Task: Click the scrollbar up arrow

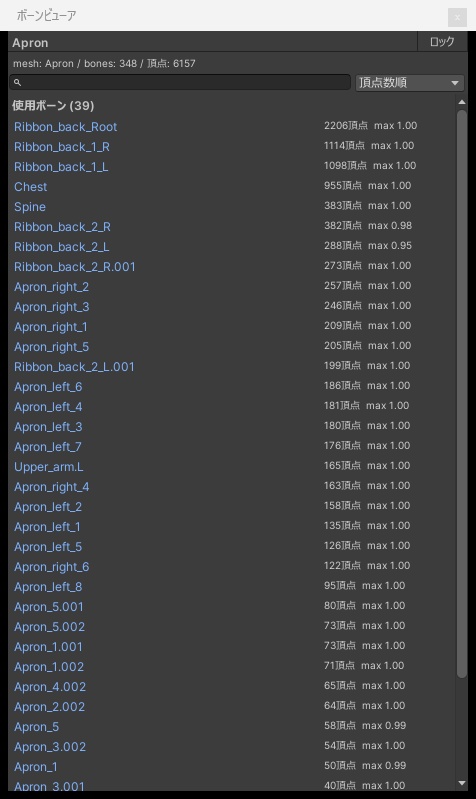Action: click(x=462, y=102)
